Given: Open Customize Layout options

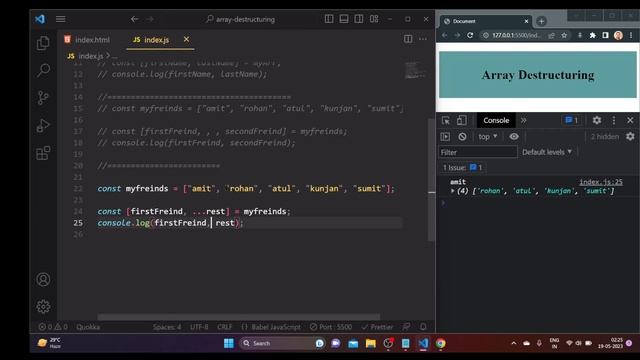Looking at the screenshot, I should [x=374, y=19].
